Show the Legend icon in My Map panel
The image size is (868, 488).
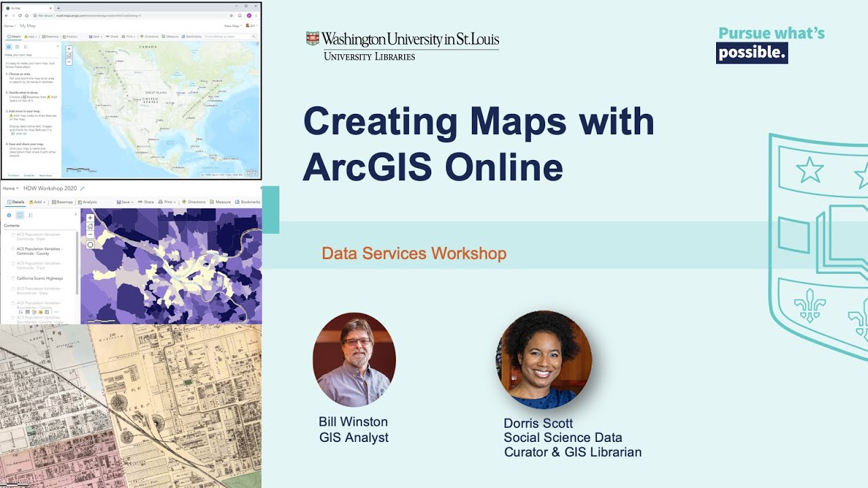pos(26,47)
